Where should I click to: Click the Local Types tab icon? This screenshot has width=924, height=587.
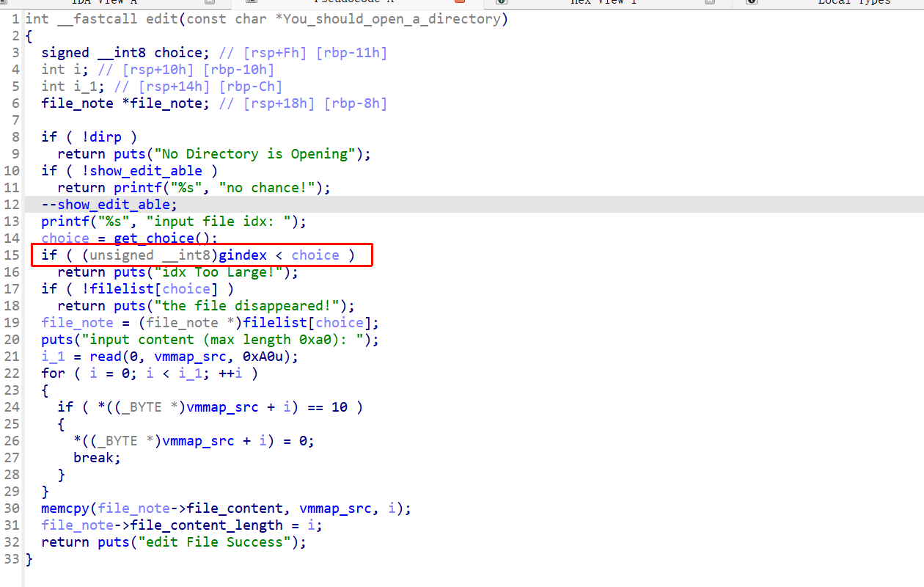(x=752, y=2)
